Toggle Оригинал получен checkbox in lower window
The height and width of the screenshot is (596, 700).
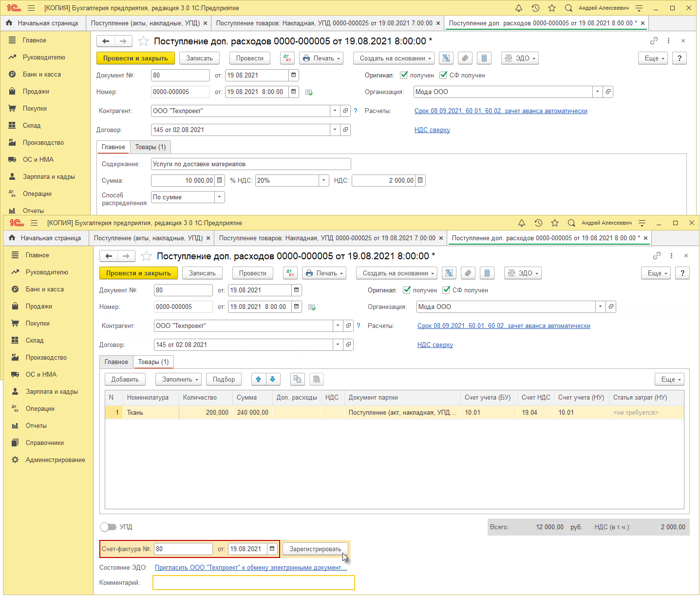point(407,290)
